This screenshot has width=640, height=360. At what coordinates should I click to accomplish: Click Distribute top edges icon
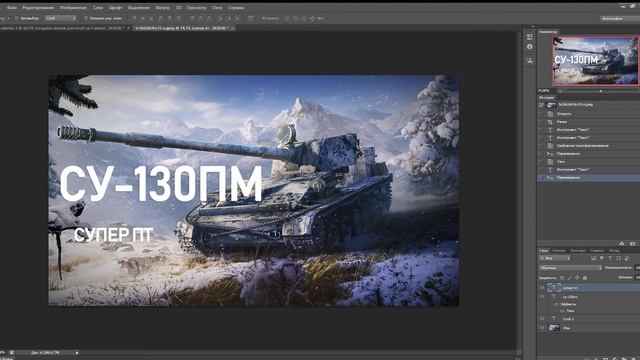tap(192, 18)
